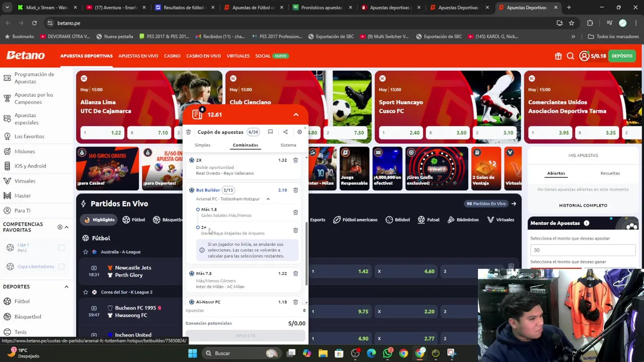Click the Betano logo

click(26, 55)
